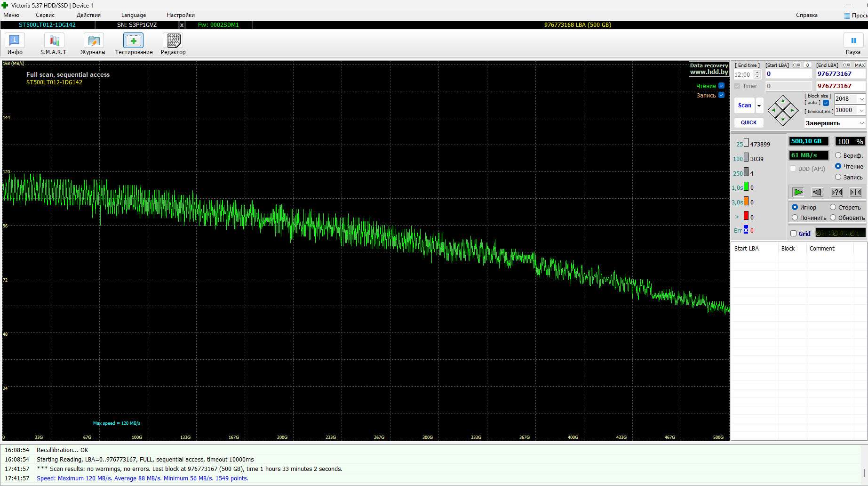The height and width of the screenshot is (486, 868).
Task: Expand the Завершить action dropdown
Action: click(861, 123)
